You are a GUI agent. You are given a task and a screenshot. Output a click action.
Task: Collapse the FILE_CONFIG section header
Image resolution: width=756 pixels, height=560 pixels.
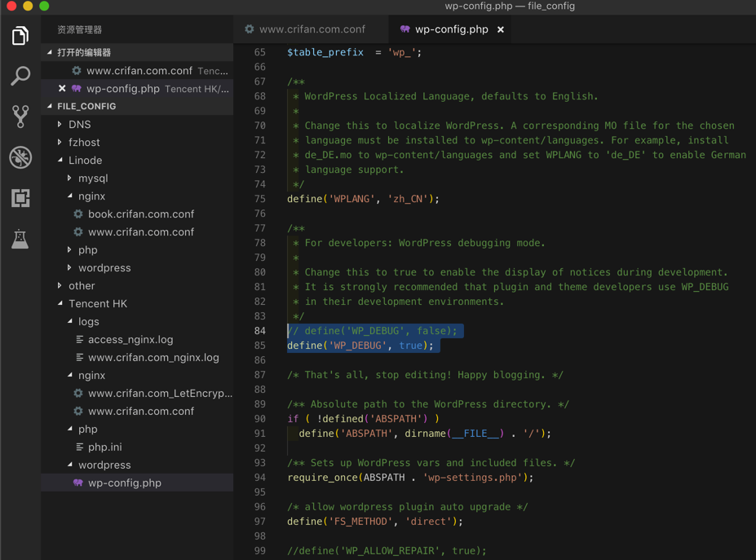[x=86, y=107]
